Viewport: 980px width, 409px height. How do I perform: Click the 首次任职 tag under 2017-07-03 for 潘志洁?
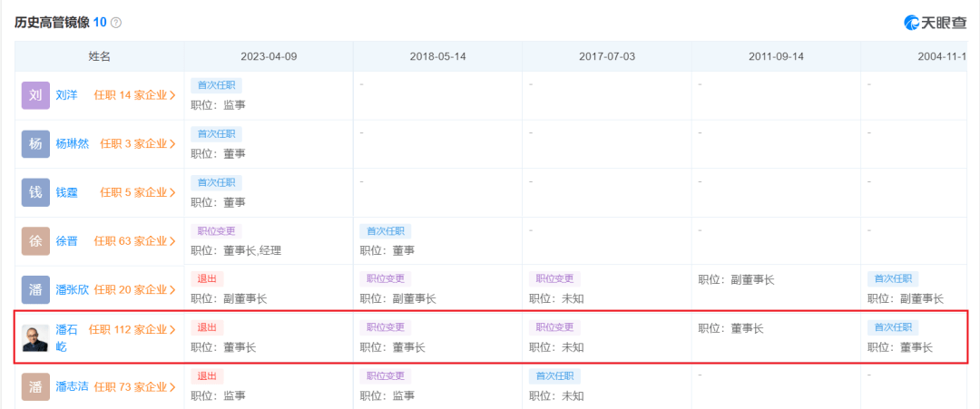[555, 376]
